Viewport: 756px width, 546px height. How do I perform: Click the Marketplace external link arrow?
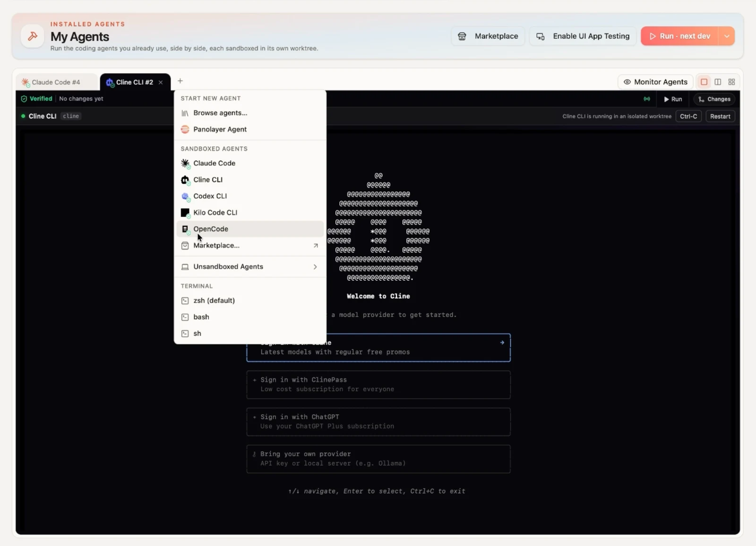(316, 245)
